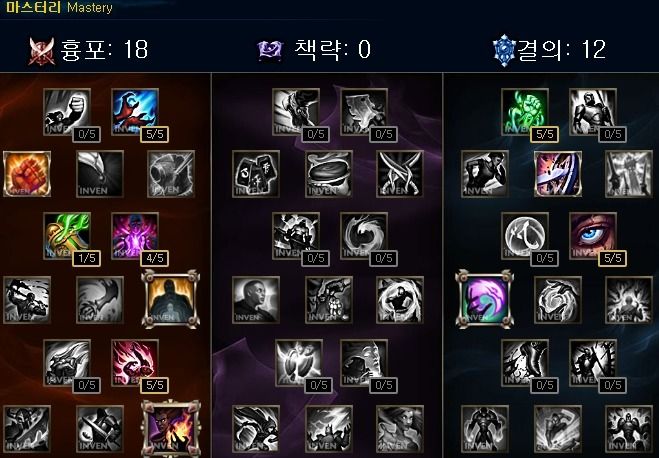Open the 흉포: 18 Ferocity tree header
This screenshot has height=458, width=659.
[x=89, y=50]
